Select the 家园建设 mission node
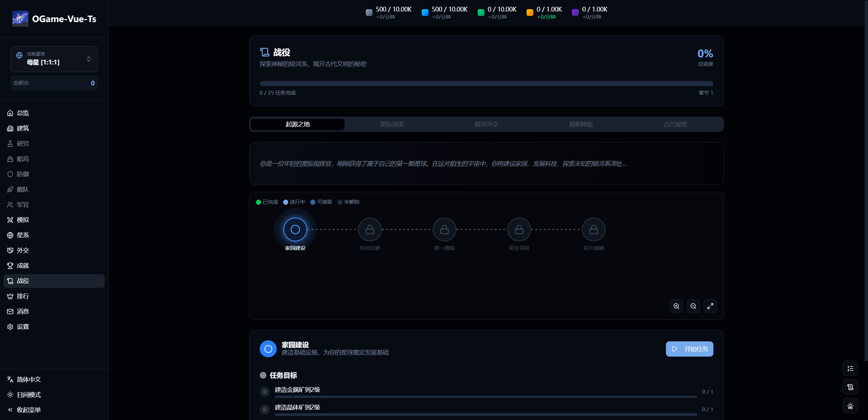Screen dimensions: 868x420 pyautogui.click(x=295, y=229)
